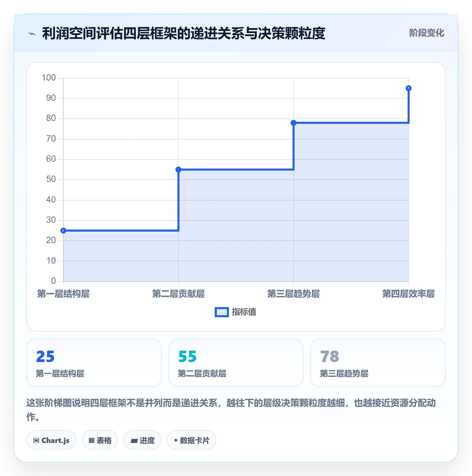Click the description paragraph starting with 这张阶梯图
The height and width of the screenshot is (476, 472).
(x=231, y=410)
